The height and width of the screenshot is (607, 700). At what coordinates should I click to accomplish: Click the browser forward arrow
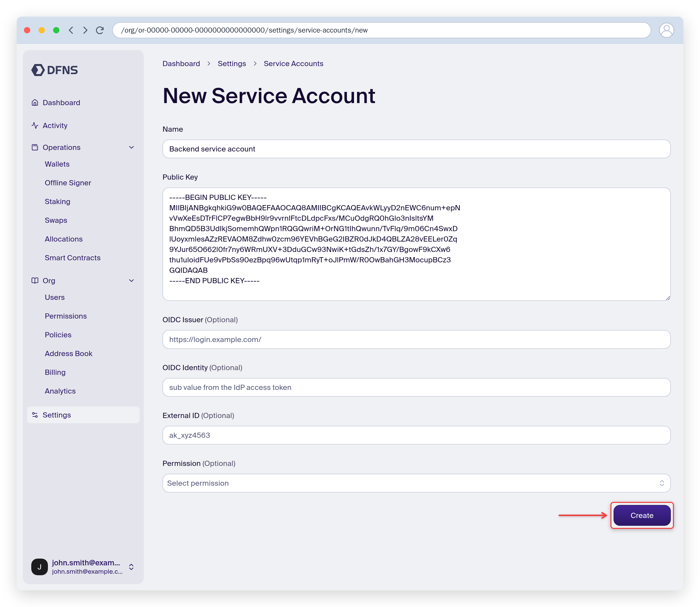pyautogui.click(x=85, y=30)
